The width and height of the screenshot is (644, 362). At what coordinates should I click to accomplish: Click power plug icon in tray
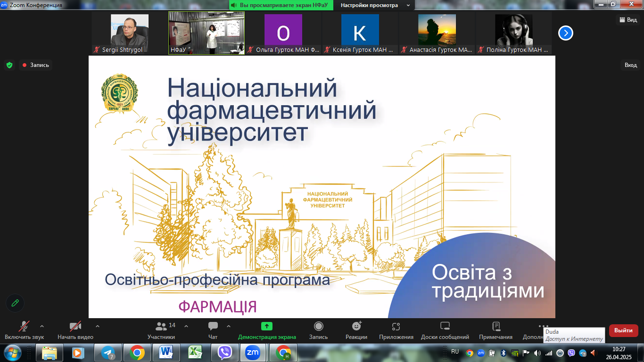491,353
